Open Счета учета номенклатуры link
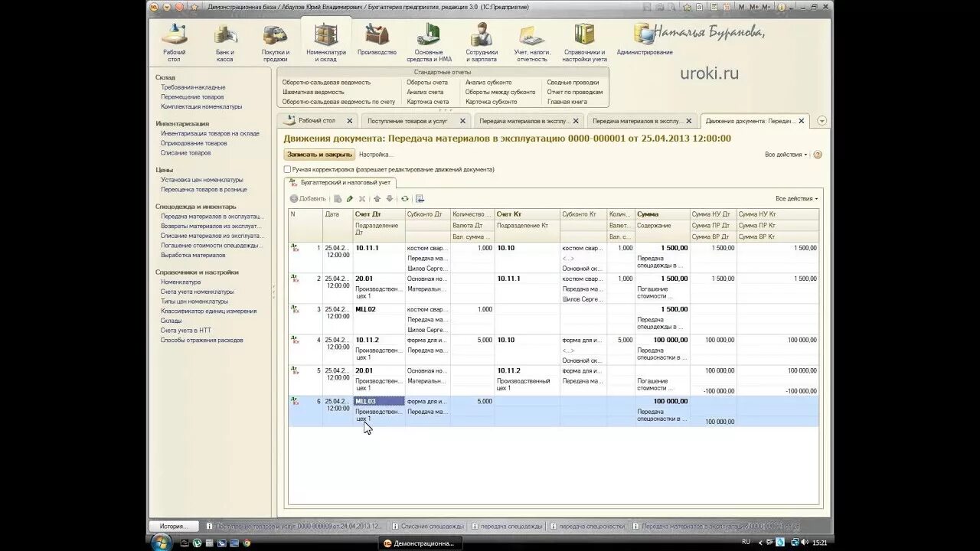Image resolution: width=980 pixels, height=551 pixels. [x=197, y=292]
